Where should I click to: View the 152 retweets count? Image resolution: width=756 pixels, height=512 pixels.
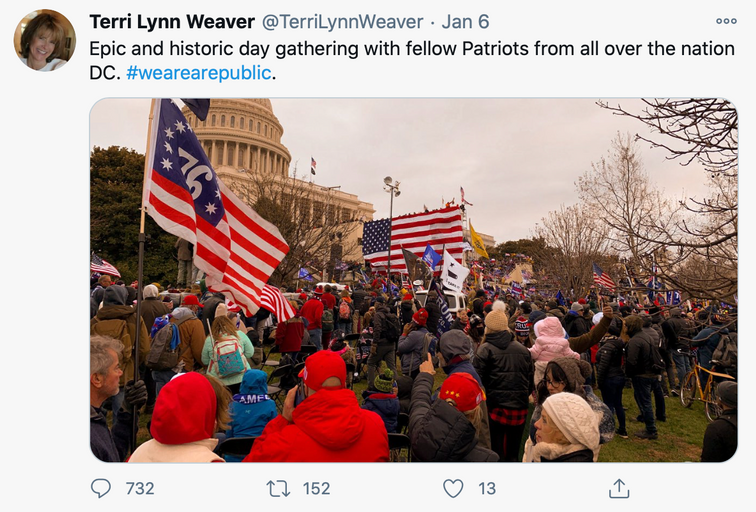pos(316,488)
